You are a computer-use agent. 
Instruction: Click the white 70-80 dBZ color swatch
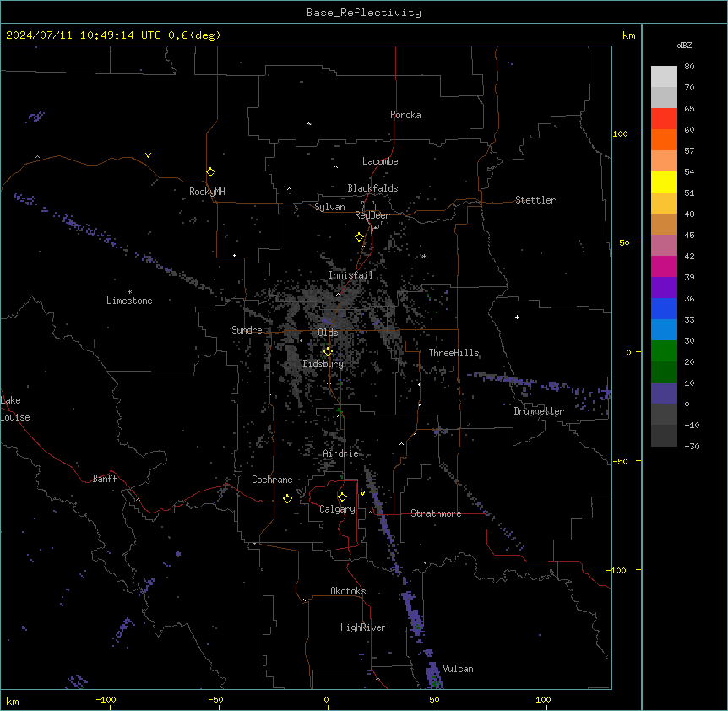664,77
